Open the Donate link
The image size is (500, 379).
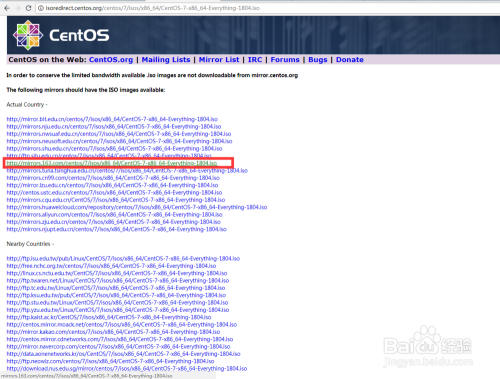(x=350, y=60)
